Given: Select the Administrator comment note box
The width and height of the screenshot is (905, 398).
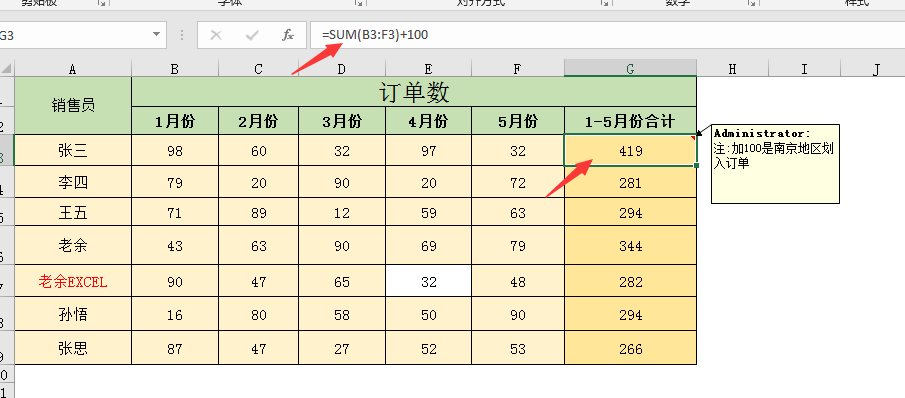Looking at the screenshot, I should point(775,164).
